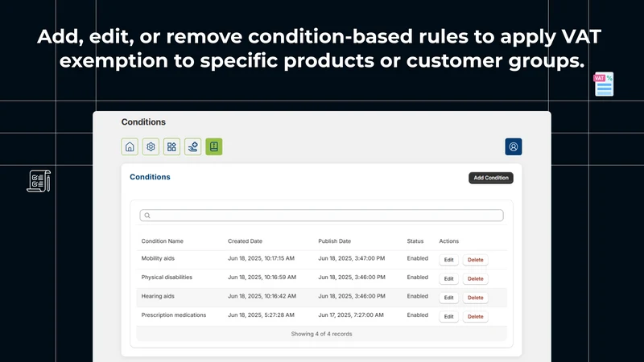The height and width of the screenshot is (362, 644).
Task: Click Hearing aids publish date cell
Action: pos(352,296)
